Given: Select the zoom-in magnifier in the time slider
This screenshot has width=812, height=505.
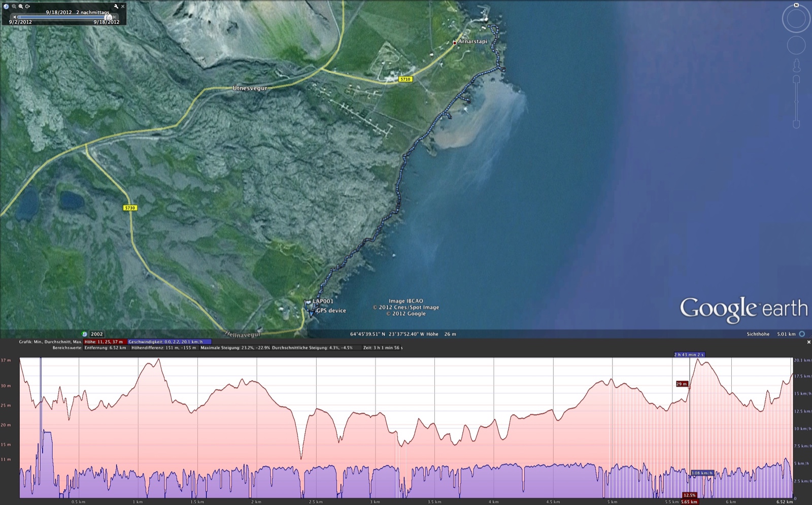Looking at the screenshot, I should (x=21, y=7).
